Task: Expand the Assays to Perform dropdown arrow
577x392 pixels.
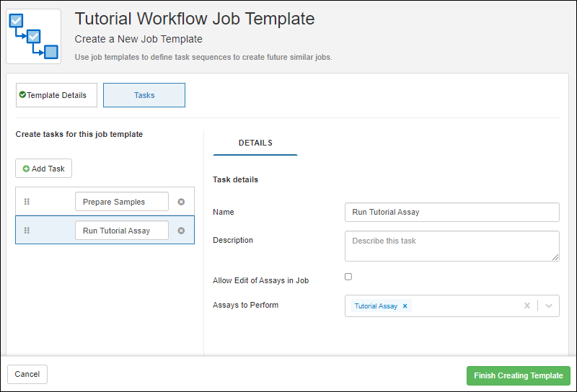Action: (x=549, y=306)
